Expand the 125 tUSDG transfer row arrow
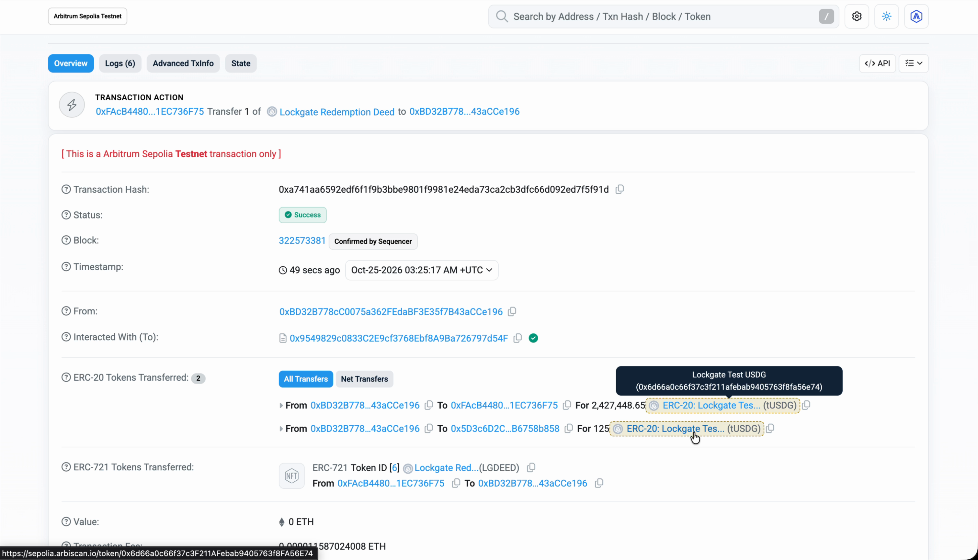The width and height of the screenshot is (978, 560). [x=281, y=429]
